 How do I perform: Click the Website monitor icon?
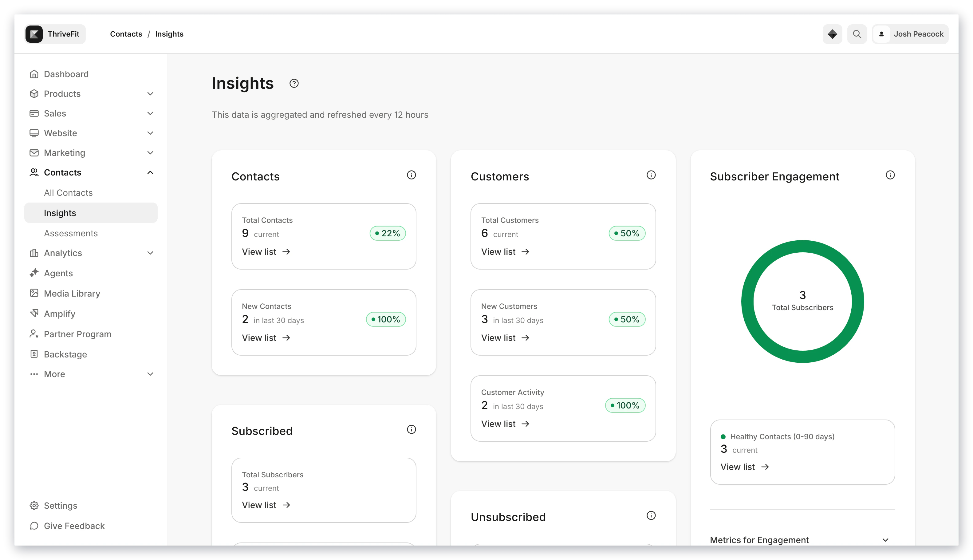click(34, 133)
